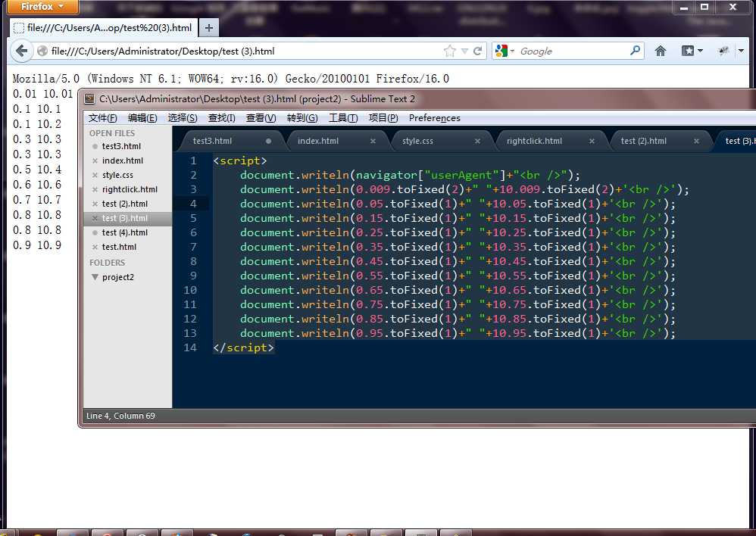Click unsaved dot on test3.html tab
Image resolution: width=756 pixels, height=536 pixels.
pyautogui.click(x=269, y=142)
